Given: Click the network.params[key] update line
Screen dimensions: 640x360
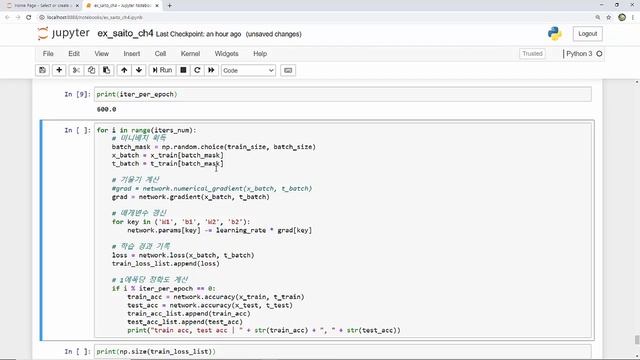Looking at the screenshot, I should click(219, 230).
